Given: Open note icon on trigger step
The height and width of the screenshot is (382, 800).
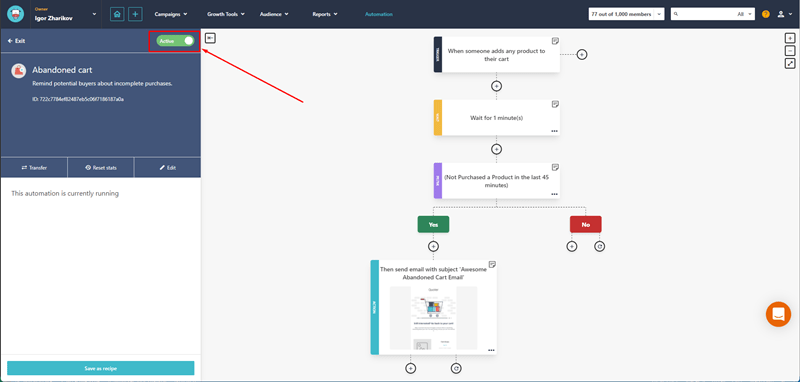Looking at the screenshot, I should point(555,41).
